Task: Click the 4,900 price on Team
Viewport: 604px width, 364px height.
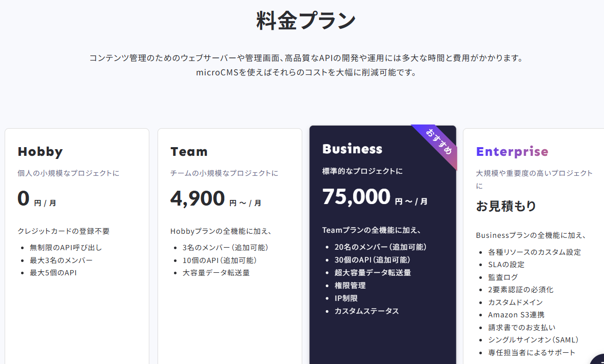Action: 198,198
